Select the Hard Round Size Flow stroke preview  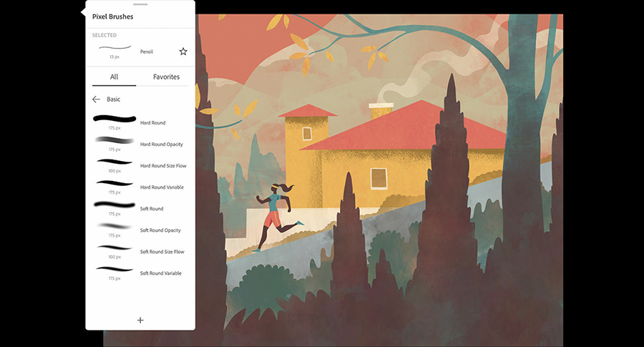click(114, 162)
